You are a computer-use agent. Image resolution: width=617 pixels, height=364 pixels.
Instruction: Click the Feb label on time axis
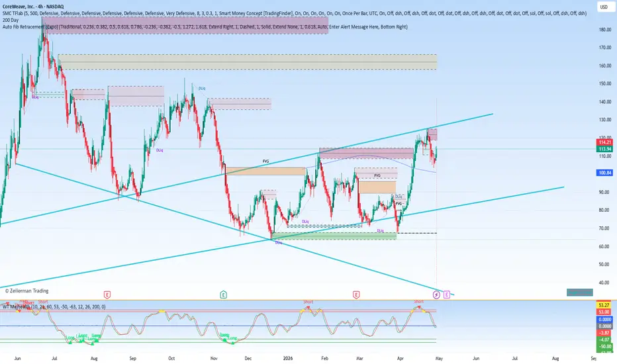coord(324,359)
